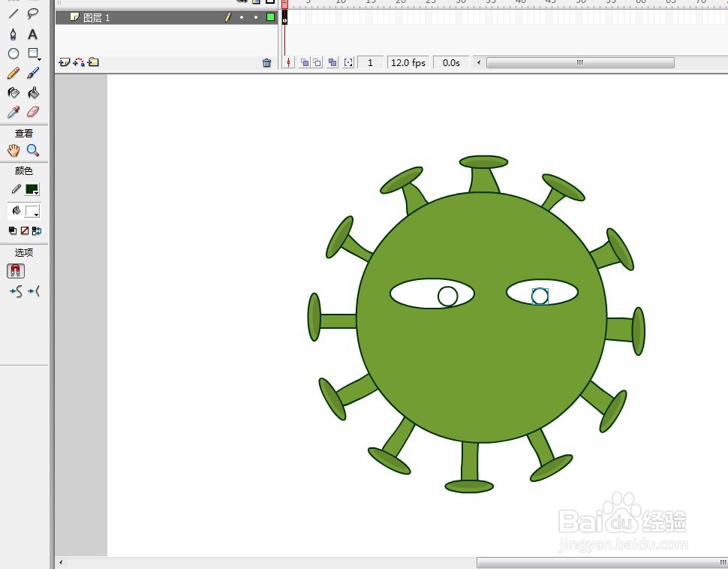The image size is (728, 569).
Task: Select the Hand tool
Action: pyautogui.click(x=13, y=150)
